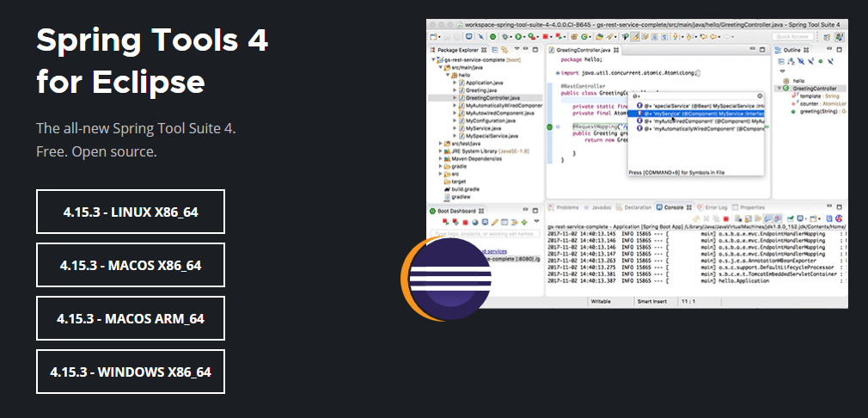Expand Application.java in Package Explorer
Screen dimensions: 868x418
click(455, 83)
